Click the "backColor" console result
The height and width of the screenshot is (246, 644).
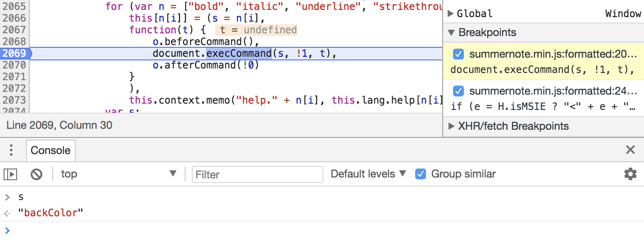(51, 213)
